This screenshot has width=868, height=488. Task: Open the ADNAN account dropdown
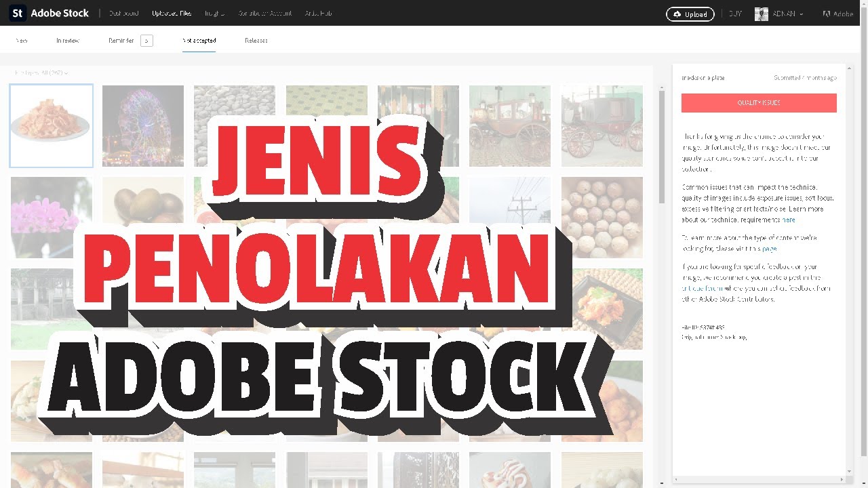click(x=787, y=14)
